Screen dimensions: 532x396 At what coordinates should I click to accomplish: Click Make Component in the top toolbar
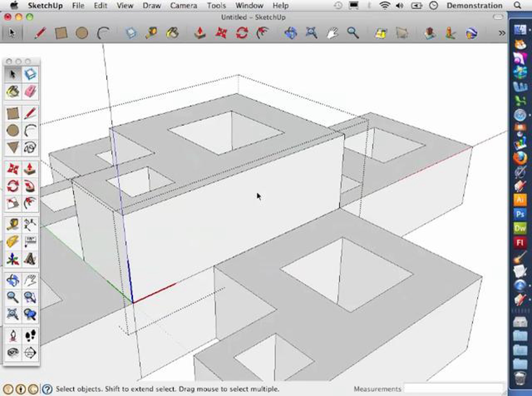(131, 33)
